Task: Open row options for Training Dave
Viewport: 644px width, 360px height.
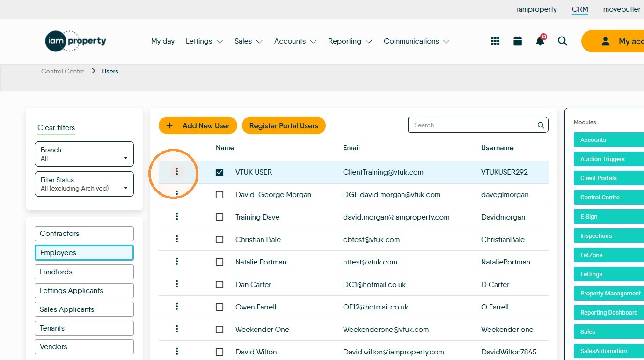Action: pyautogui.click(x=177, y=216)
